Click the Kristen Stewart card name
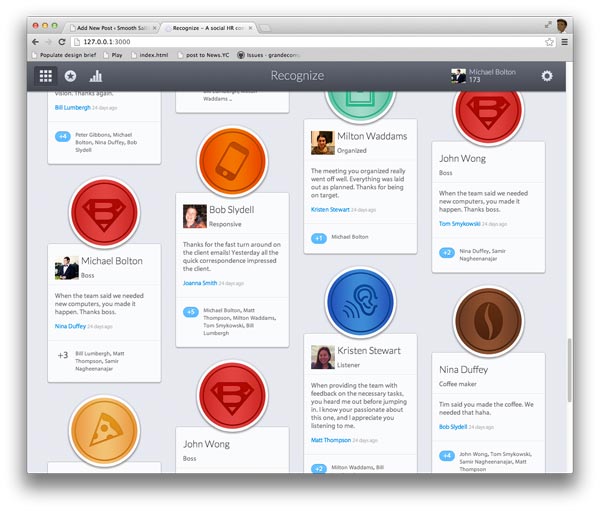600x511 pixels. point(369,351)
